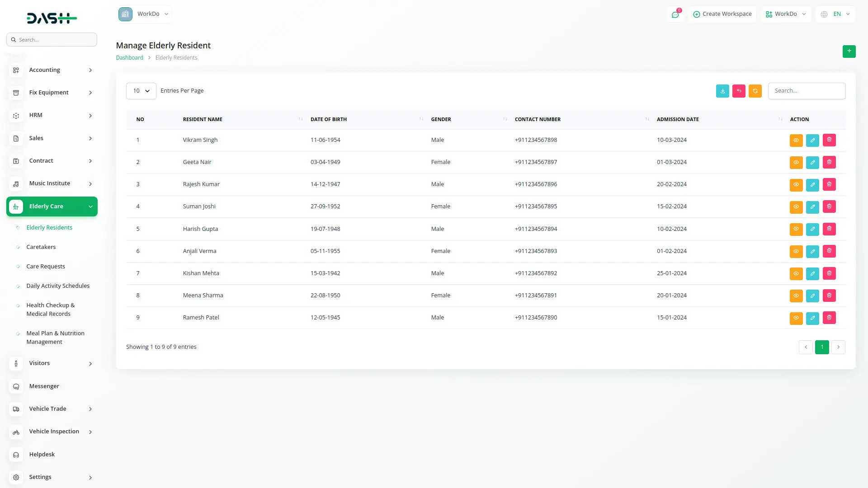
Task: Open the EN language dropdown
Action: tap(835, 14)
